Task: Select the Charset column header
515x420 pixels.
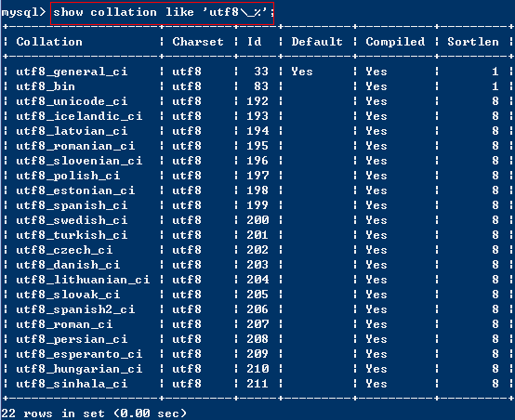Action: tap(198, 42)
